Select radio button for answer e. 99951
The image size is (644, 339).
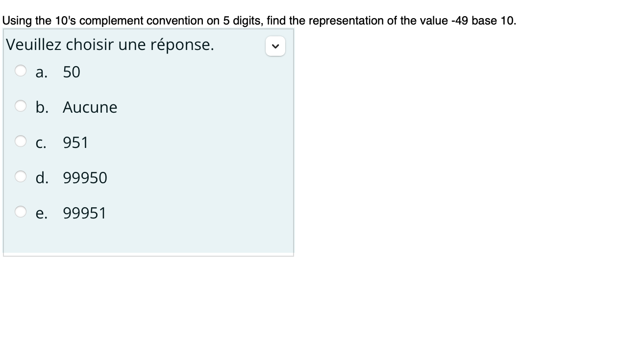pos(21,212)
